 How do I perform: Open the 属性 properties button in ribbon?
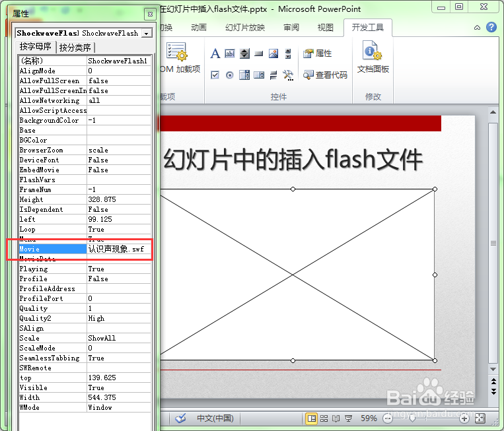pos(317,53)
